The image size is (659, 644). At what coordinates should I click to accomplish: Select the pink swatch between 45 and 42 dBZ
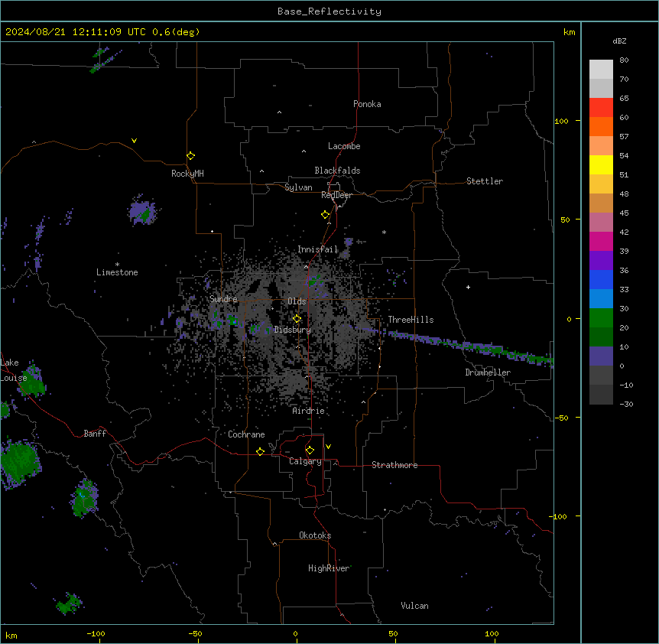tap(601, 223)
